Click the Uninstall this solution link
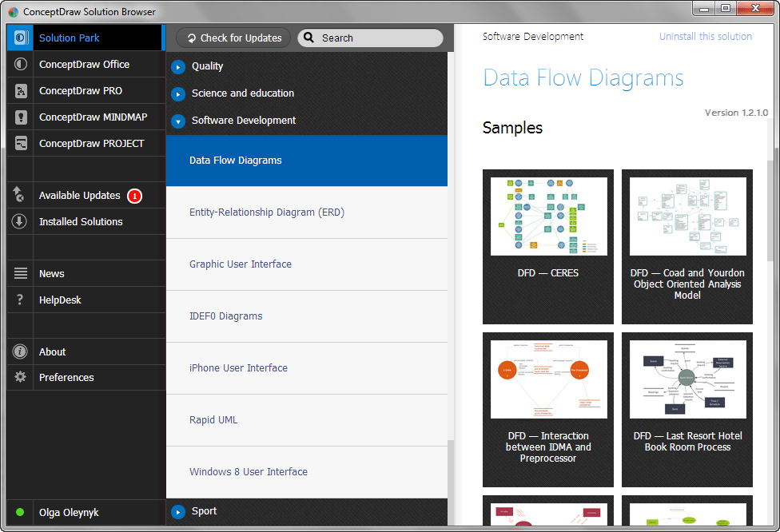 click(705, 36)
